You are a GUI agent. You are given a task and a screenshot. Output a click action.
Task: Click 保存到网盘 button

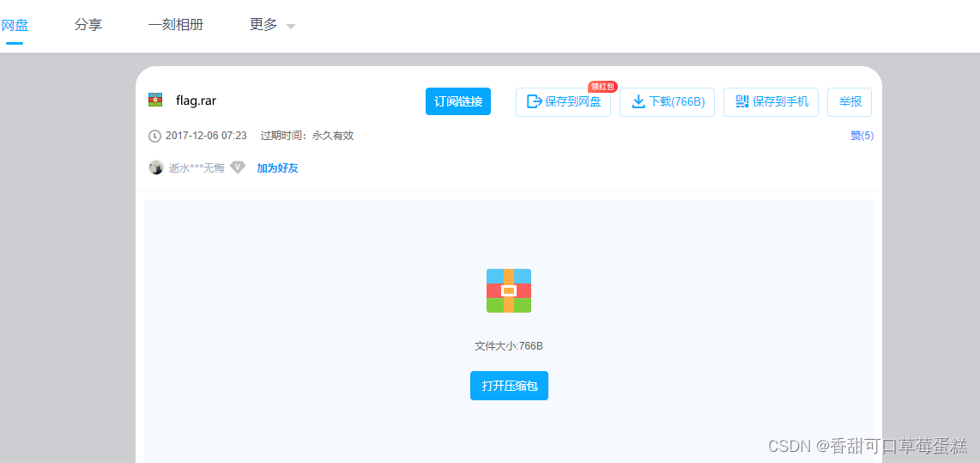(x=563, y=102)
